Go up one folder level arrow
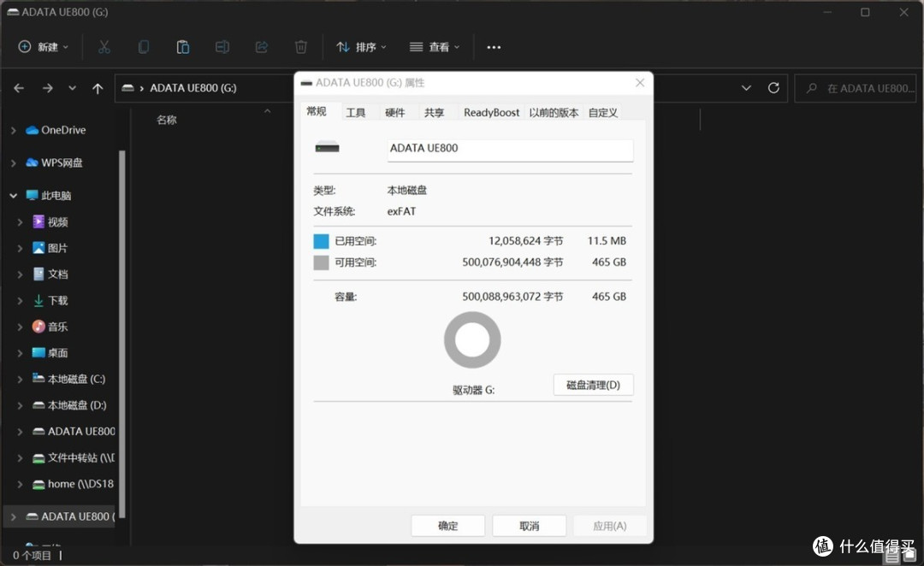 coord(98,88)
